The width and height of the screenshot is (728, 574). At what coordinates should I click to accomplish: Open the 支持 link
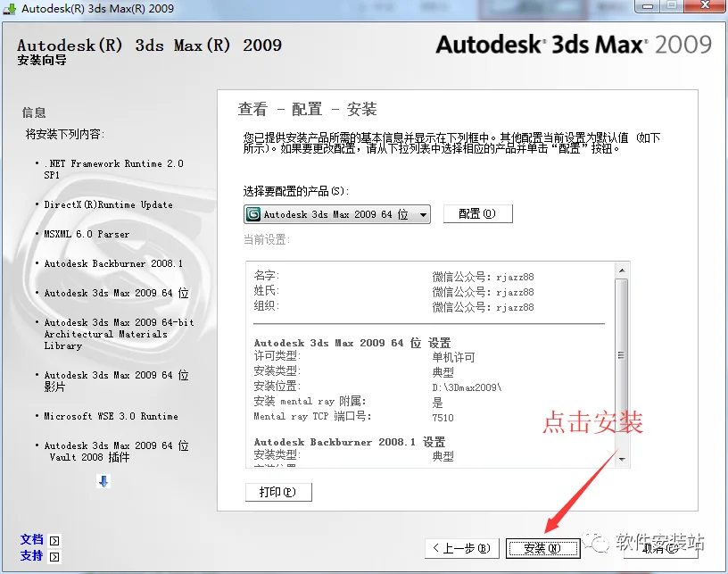[31, 555]
